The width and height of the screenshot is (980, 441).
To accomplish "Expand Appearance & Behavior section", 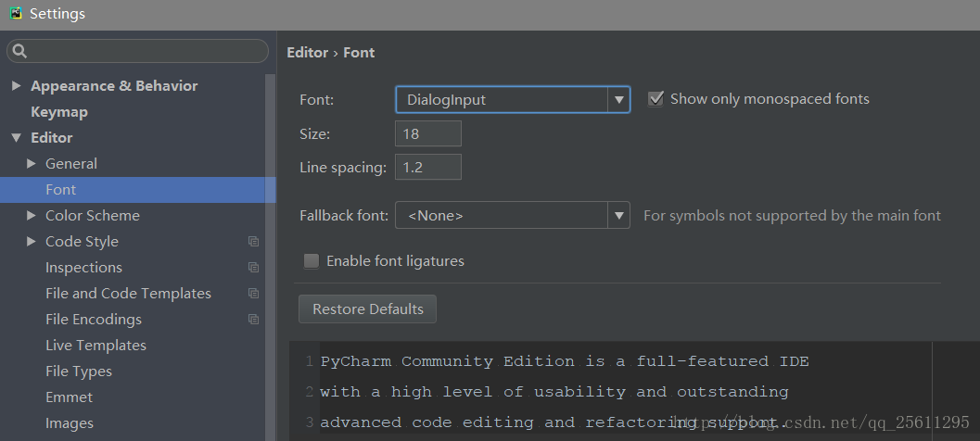I will pos(17,86).
